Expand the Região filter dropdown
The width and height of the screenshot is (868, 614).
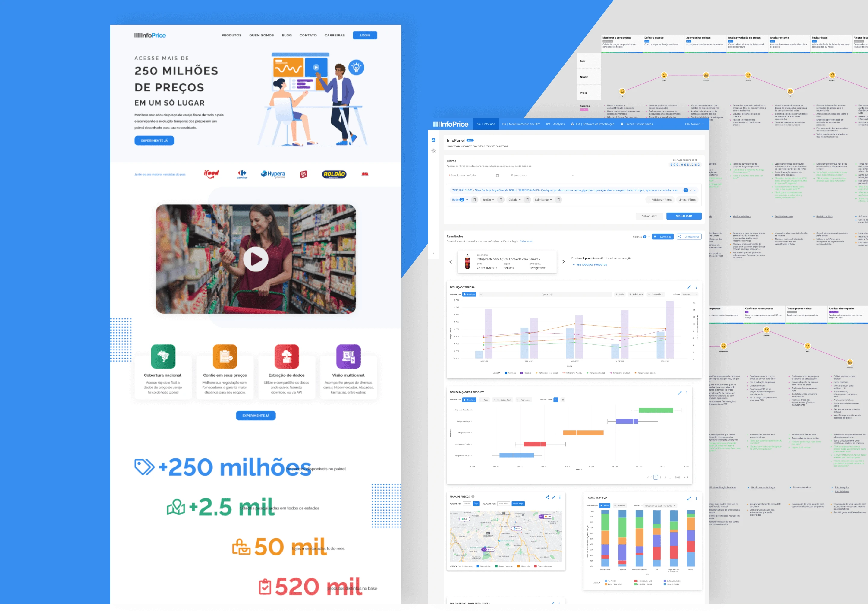coord(488,200)
